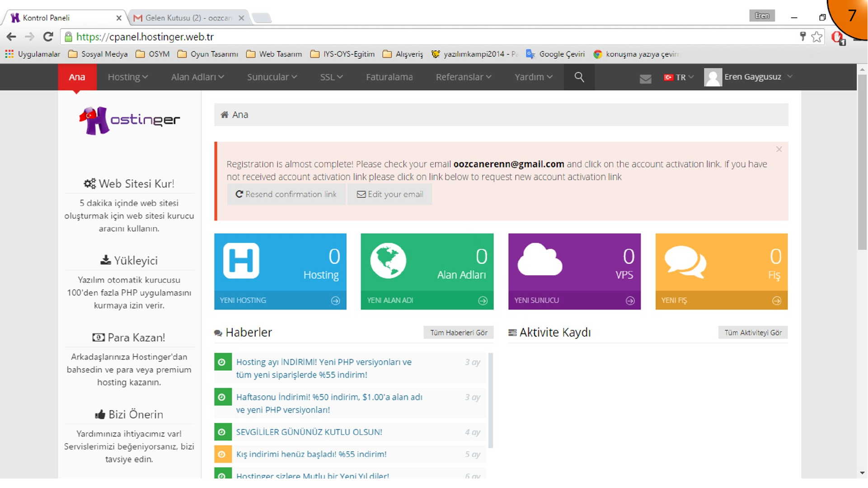Click Tüm Aktiviteyi Gör button
Viewport: 868px width, 488px height.
click(x=753, y=333)
